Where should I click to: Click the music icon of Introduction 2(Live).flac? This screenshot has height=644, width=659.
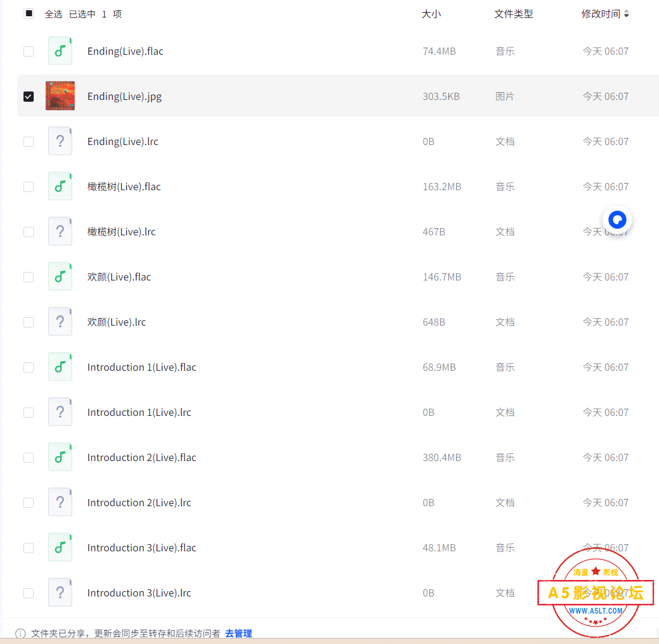(x=60, y=457)
